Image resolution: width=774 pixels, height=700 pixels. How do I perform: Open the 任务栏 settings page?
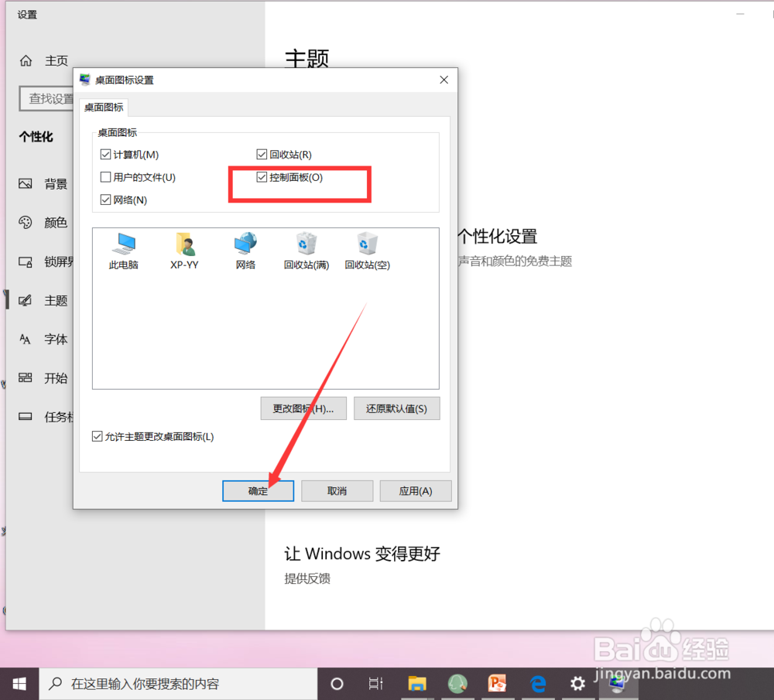[x=55, y=417]
